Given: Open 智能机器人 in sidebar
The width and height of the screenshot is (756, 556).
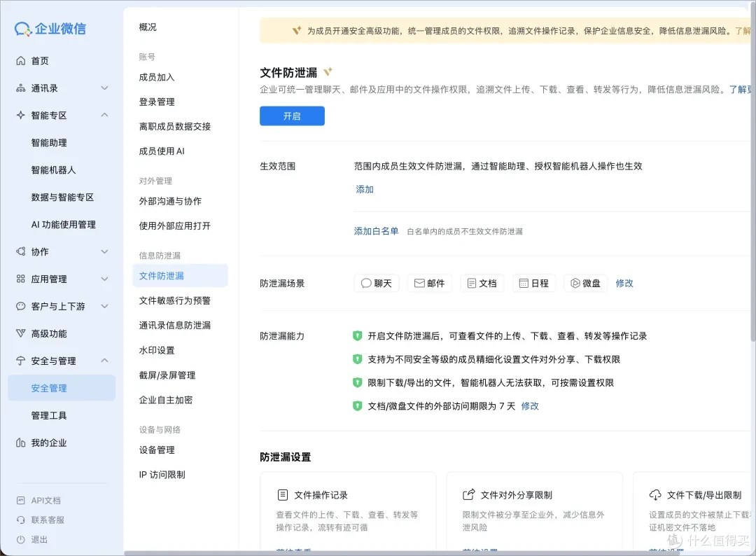Looking at the screenshot, I should click(x=53, y=170).
